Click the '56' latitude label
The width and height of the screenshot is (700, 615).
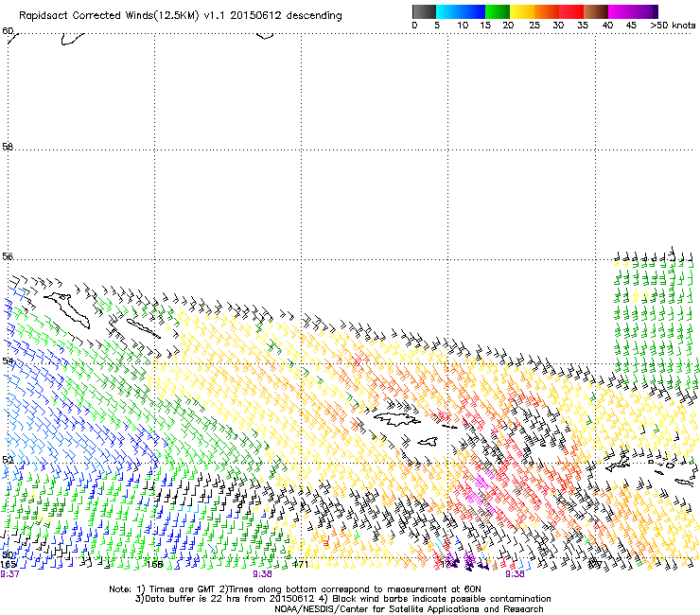pos(8,256)
